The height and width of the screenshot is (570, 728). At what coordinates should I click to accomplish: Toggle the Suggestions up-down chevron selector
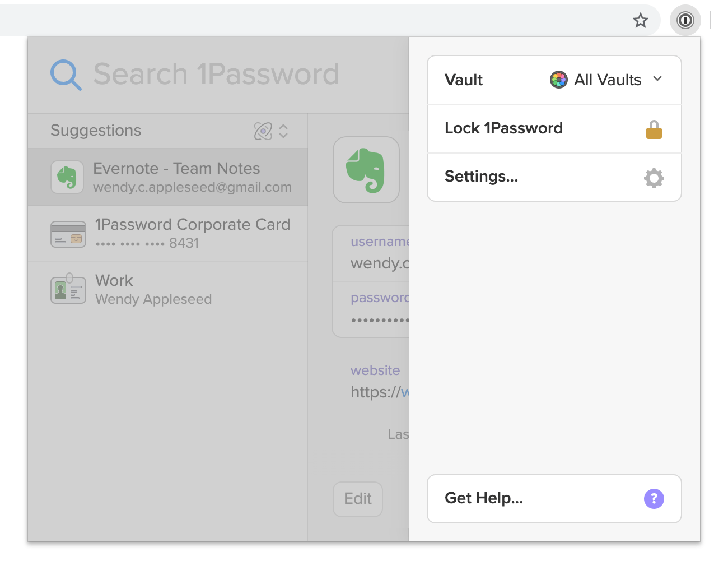click(x=283, y=131)
